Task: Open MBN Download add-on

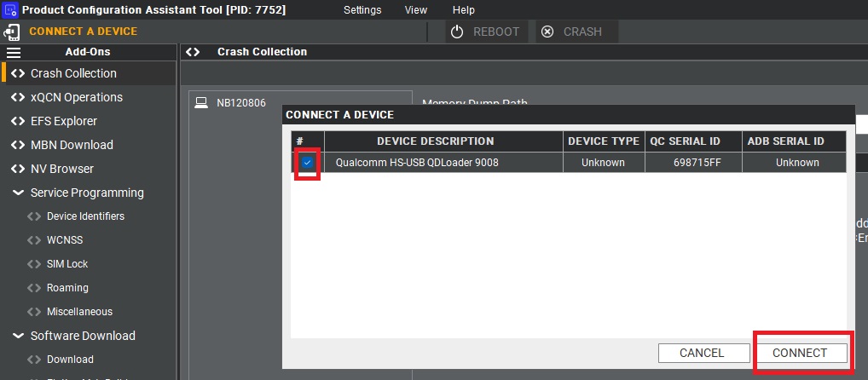Action: tap(72, 145)
